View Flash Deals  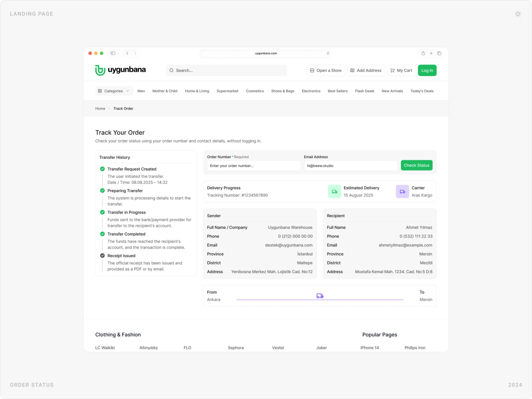(x=365, y=91)
